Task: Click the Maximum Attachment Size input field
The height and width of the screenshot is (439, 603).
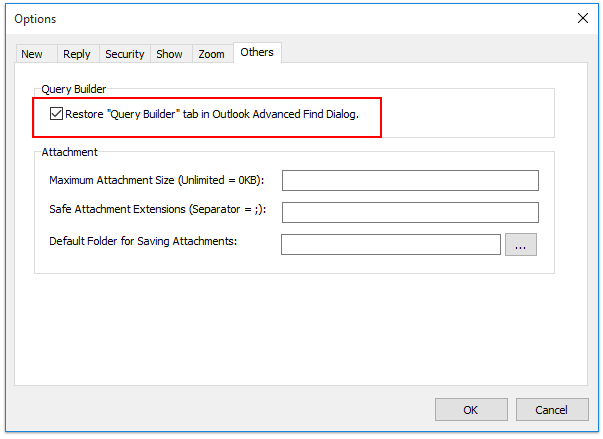Action: (x=410, y=180)
